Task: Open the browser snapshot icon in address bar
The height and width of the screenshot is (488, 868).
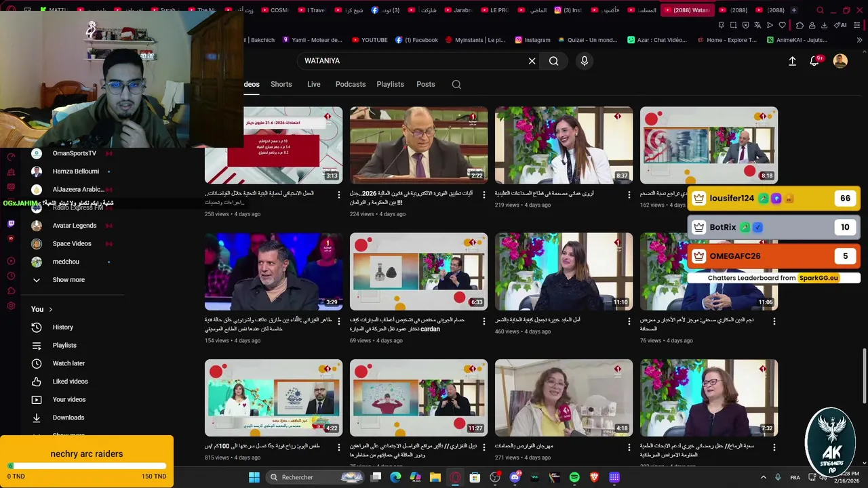Action: 733,25
